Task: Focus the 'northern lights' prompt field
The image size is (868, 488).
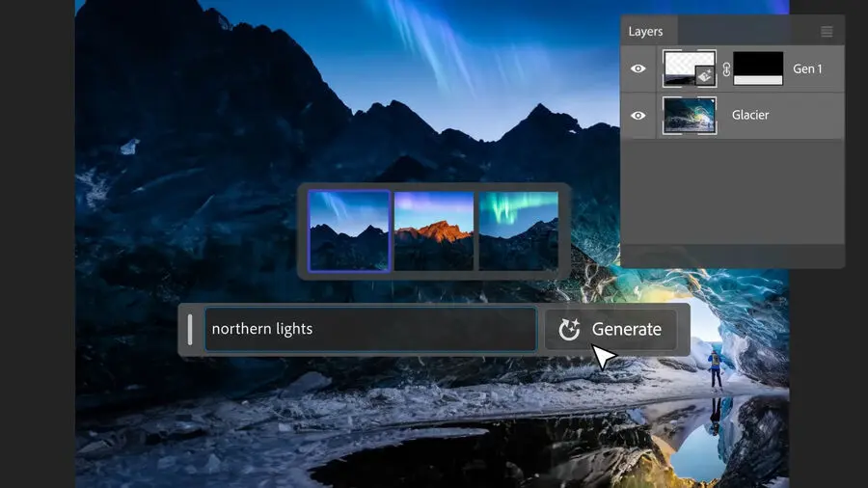Action: pos(369,329)
